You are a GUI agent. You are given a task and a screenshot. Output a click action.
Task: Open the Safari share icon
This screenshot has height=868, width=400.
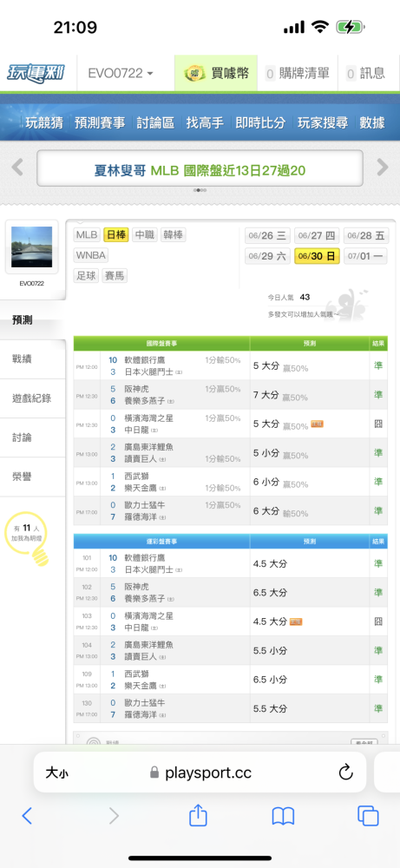pyautogui.click(x=198, y=815)
